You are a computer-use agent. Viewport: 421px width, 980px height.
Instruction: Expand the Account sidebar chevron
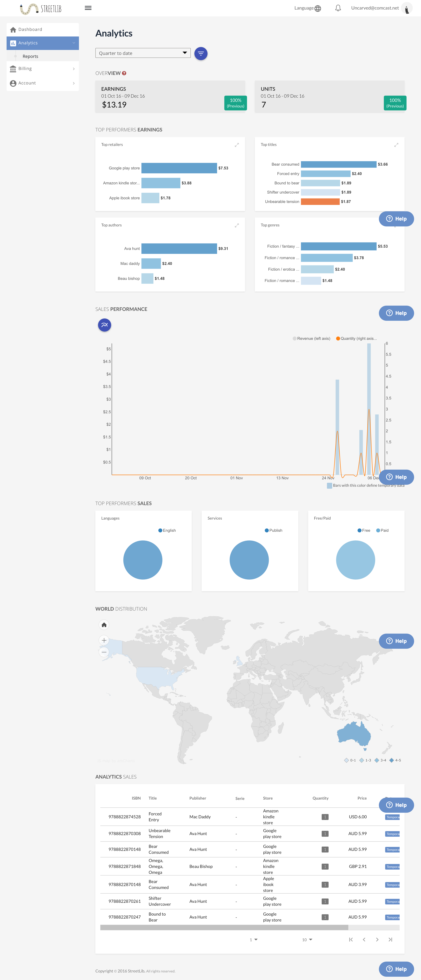tap(74, 83)
